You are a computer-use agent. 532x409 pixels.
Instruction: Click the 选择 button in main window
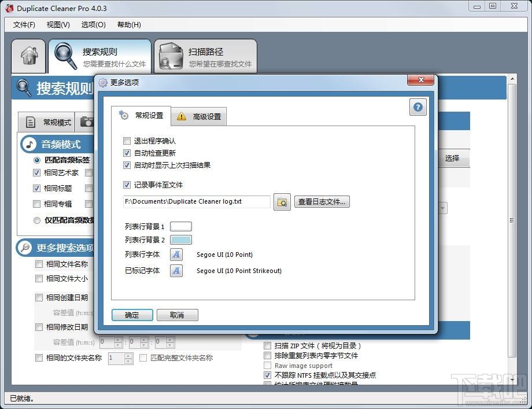[453, 158]
